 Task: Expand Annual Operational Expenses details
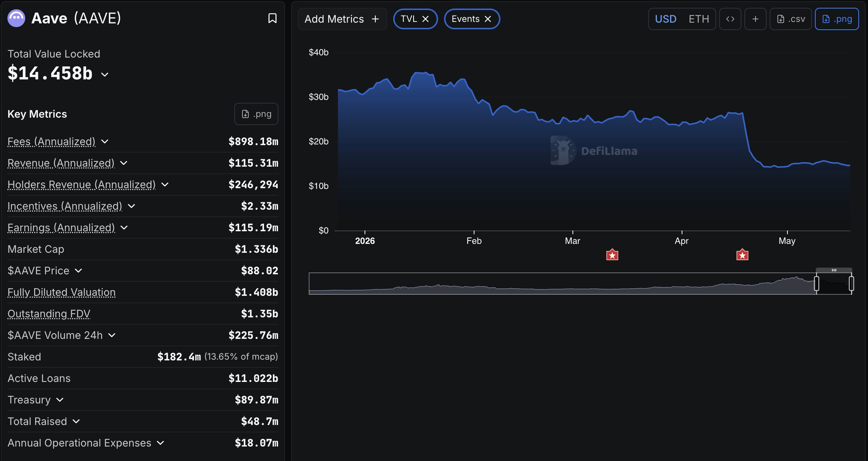(x=160, y=443)
